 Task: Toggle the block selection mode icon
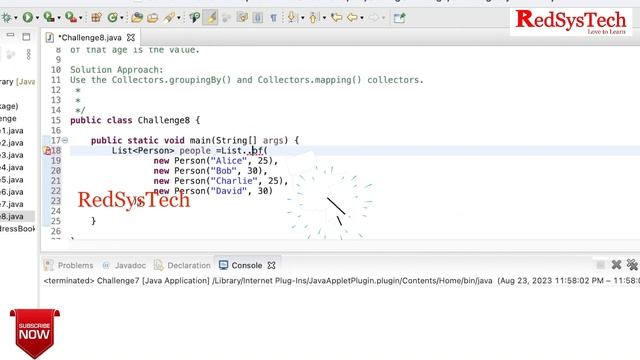tap(258, 18)
